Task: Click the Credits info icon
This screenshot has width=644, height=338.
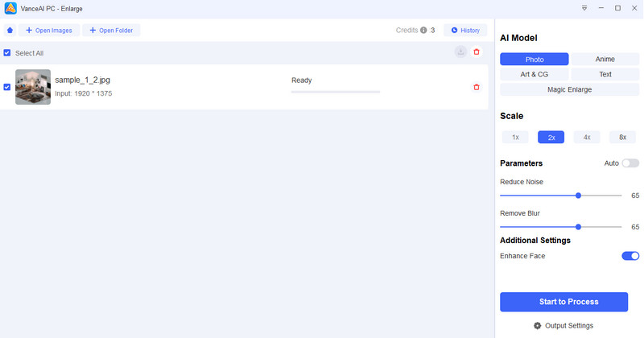Action: click(x=423, y=31)
